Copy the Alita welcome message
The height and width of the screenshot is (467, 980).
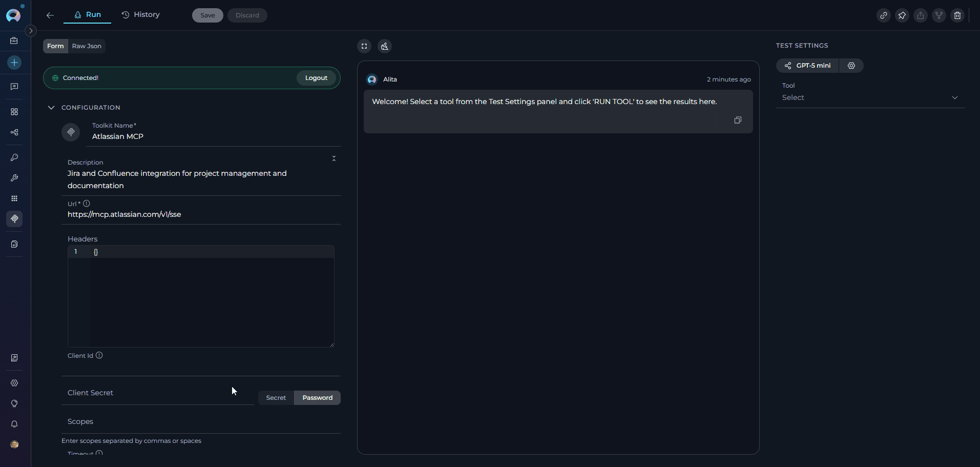tap(738, 120)
